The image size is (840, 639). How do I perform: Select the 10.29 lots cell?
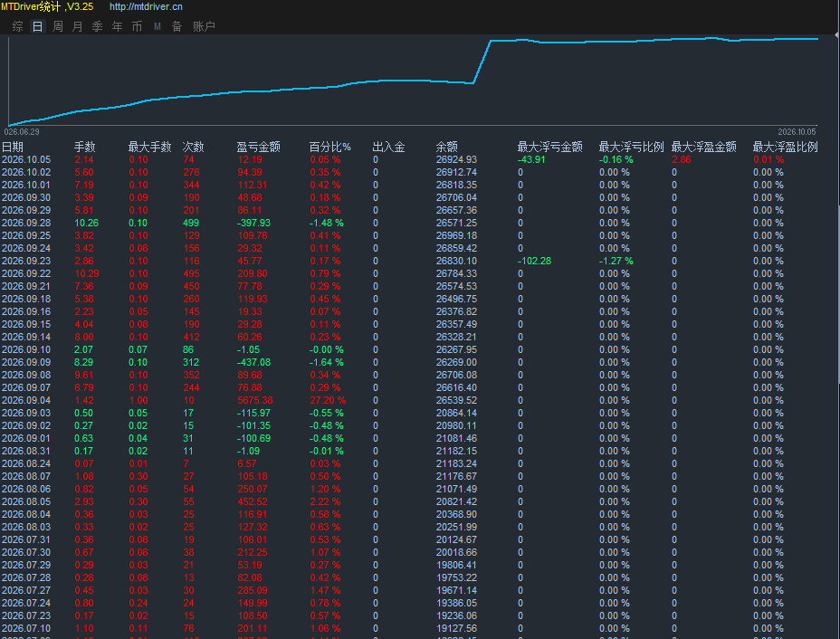pos(87,273)
